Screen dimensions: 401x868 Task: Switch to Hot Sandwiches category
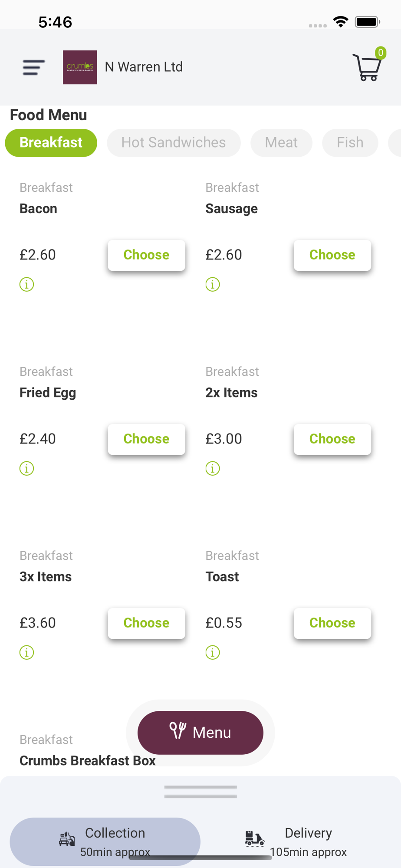(x=174, y=143)
